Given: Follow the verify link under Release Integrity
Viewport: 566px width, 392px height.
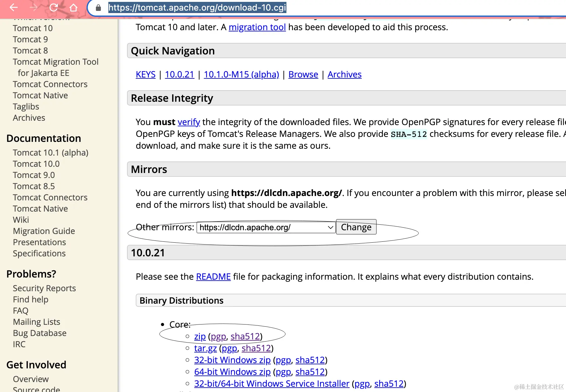Looking at the screenshot, I should click(189, 122).
